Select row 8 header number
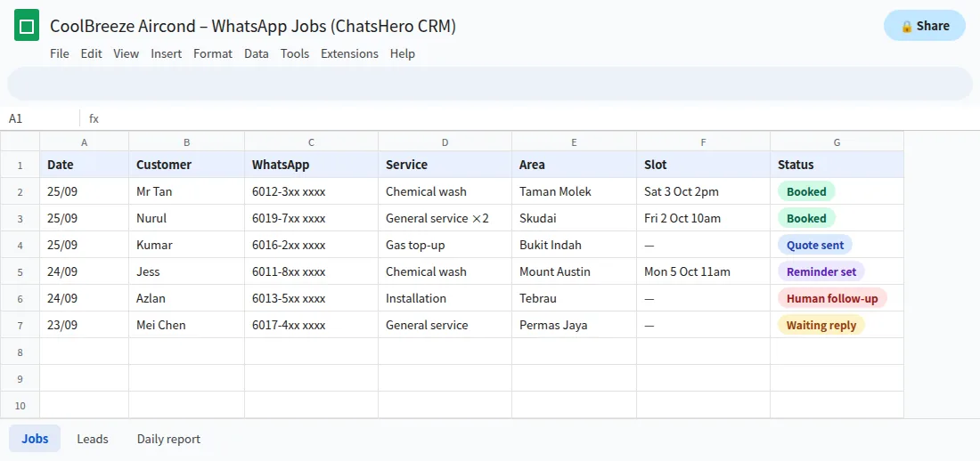Viewport: 980px width, 461px height. pyautogui.click(x=20, y=352)
